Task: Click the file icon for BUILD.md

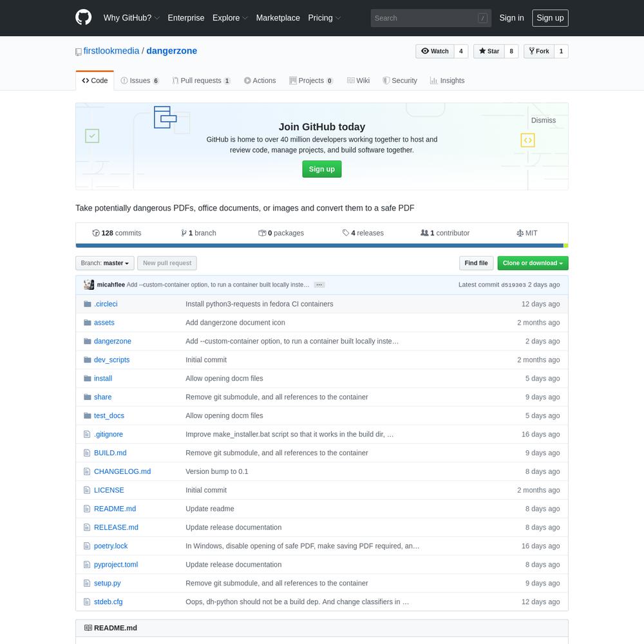Action: 87,453
